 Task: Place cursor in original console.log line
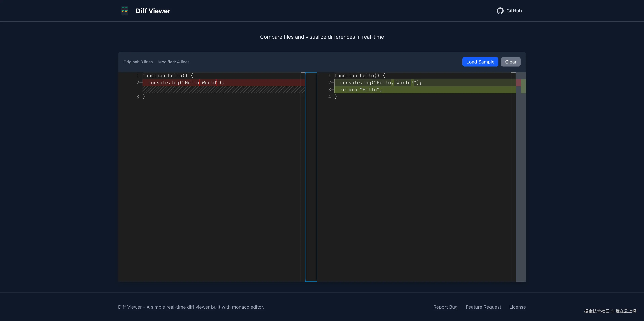coord(186,83)
